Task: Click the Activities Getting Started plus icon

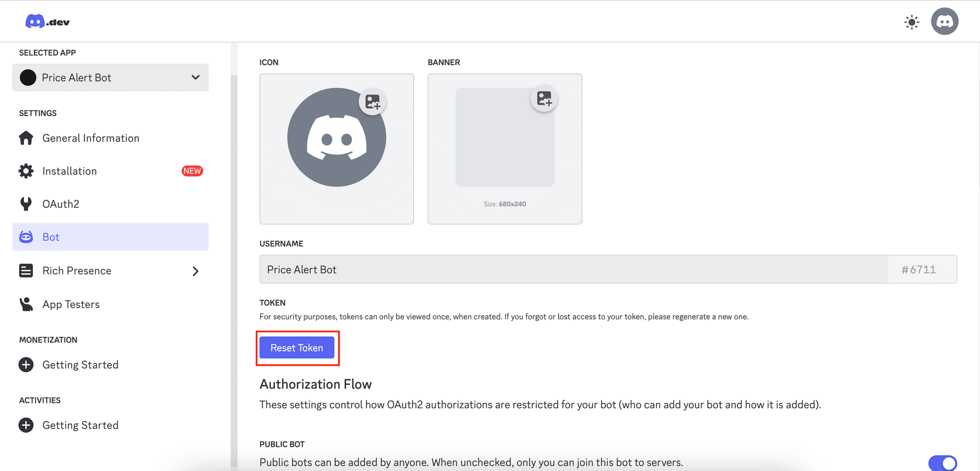Action: 25,424
